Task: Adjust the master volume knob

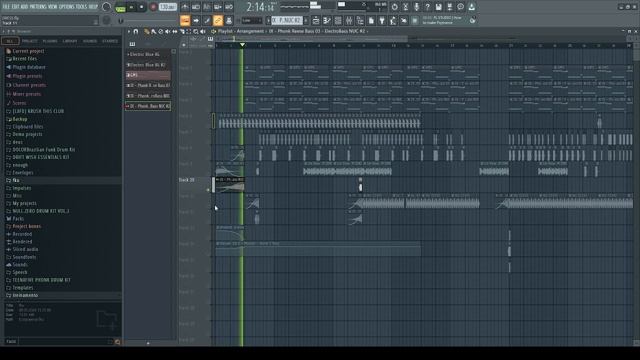Action: click(107, 7)
